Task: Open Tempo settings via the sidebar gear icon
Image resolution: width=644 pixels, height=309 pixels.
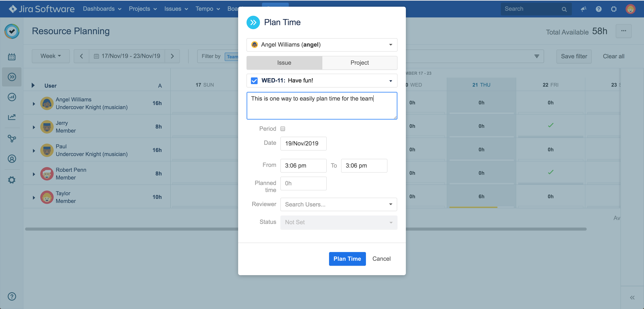Action: coord(12,180)
